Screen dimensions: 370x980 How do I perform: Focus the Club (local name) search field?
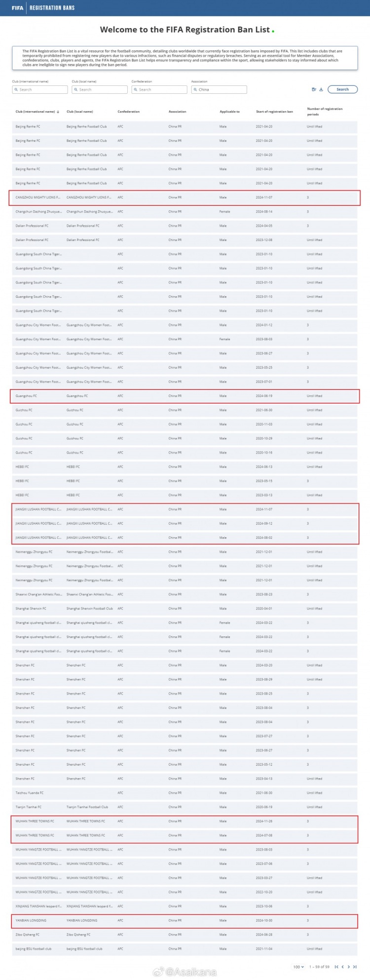(100, 90)
